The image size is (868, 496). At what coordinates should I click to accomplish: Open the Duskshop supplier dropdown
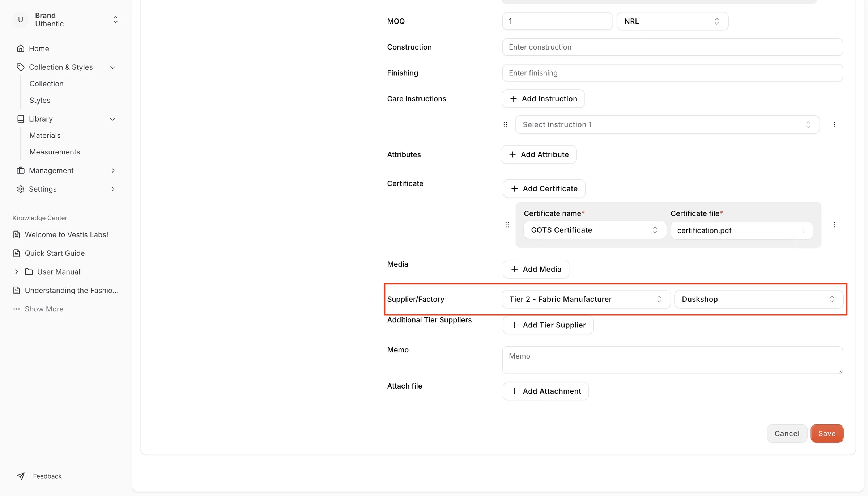point(759,299)
